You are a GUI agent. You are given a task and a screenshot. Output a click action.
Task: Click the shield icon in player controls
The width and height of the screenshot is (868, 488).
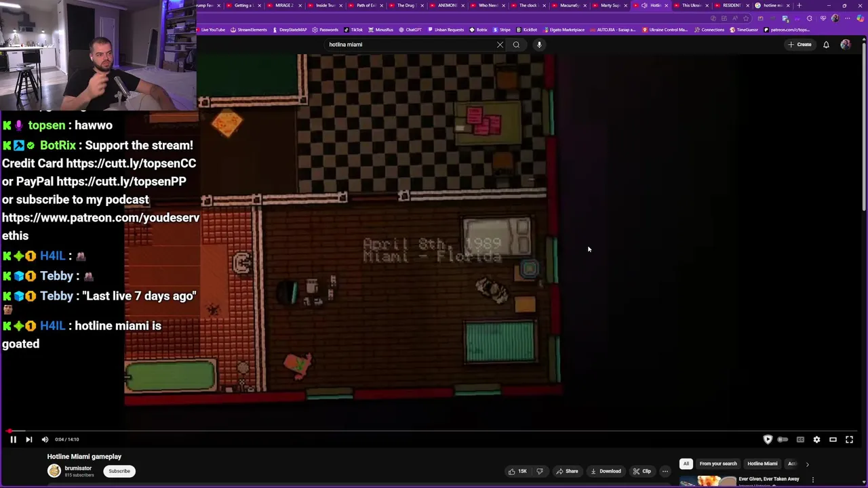[768, 439]
